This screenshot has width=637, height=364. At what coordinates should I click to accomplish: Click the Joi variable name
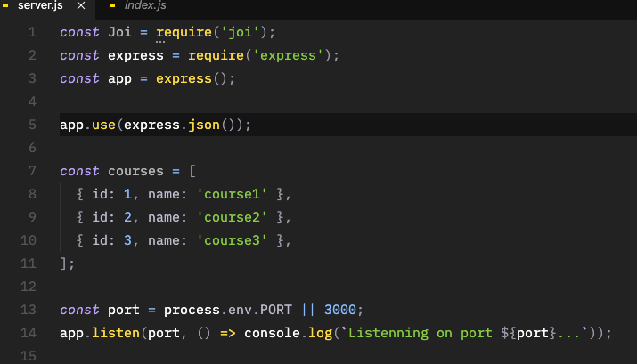click(120, 32)
